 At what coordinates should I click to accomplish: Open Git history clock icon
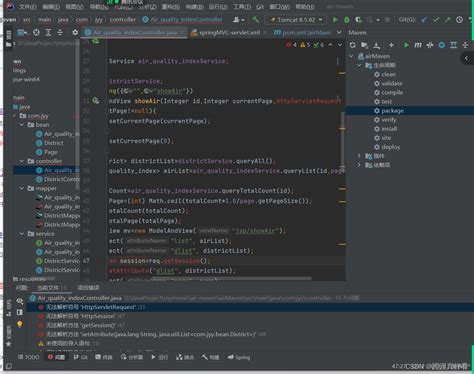pos(459,20)
